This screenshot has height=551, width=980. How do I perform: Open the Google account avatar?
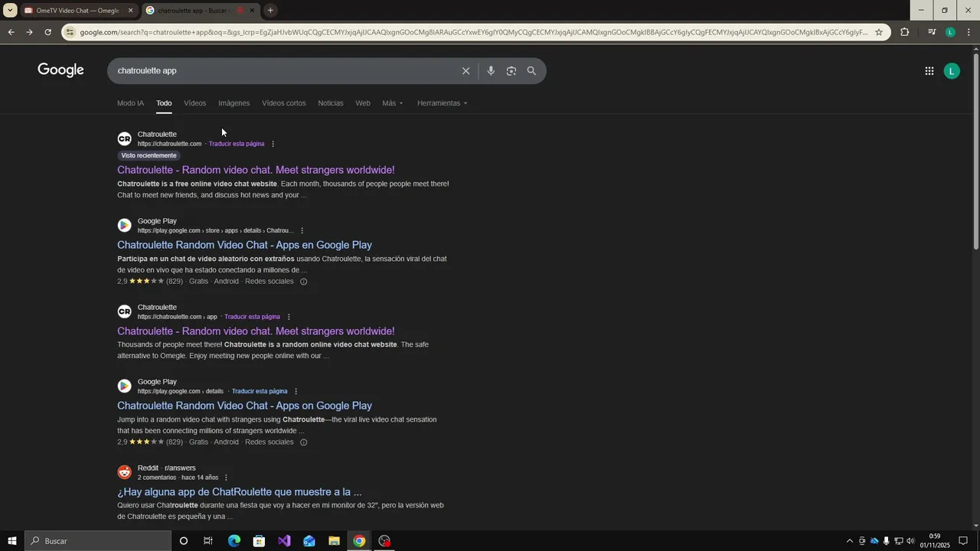(x=952, y=71)
